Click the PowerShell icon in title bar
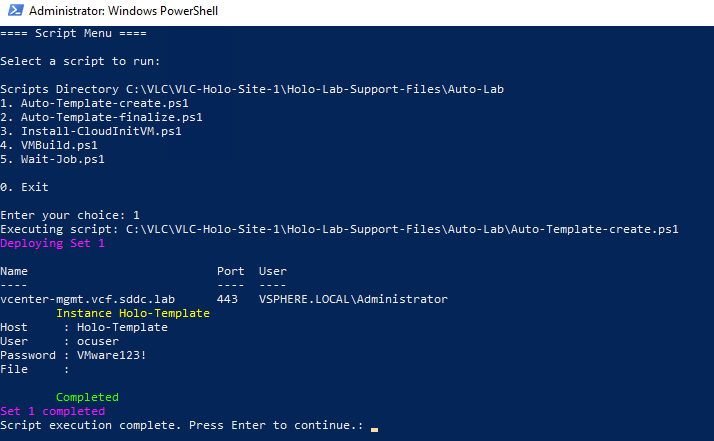 (12, 12)
